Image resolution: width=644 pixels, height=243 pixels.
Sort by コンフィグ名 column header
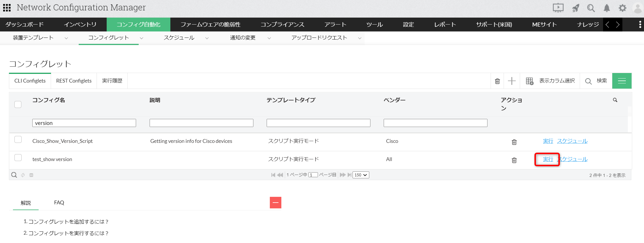49,100
